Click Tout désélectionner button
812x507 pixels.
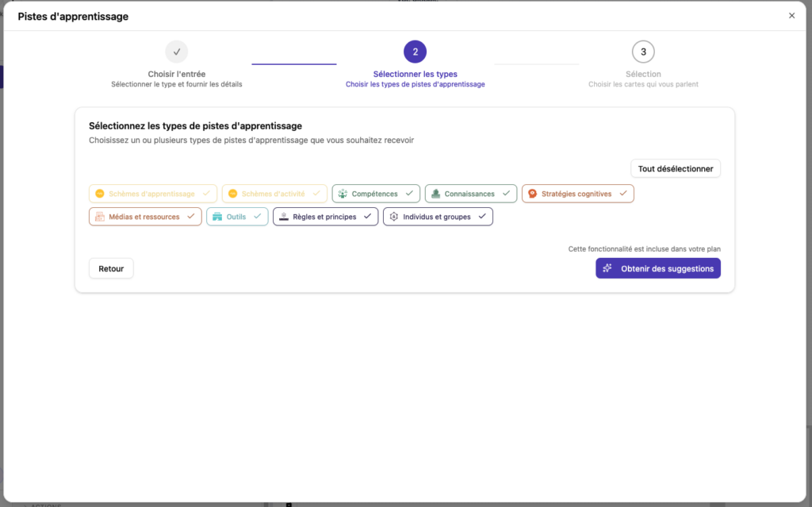[676, 168]
